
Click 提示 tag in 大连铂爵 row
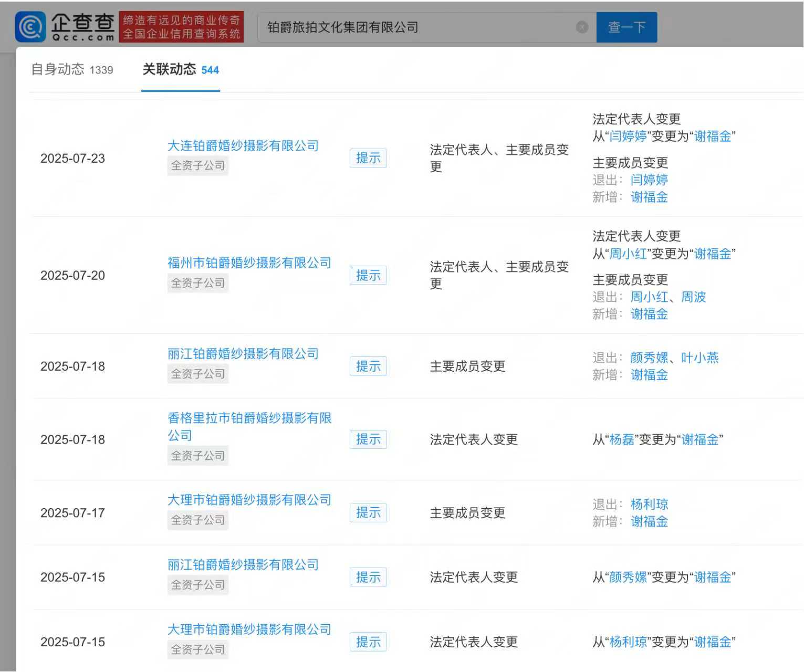(368, 158)
